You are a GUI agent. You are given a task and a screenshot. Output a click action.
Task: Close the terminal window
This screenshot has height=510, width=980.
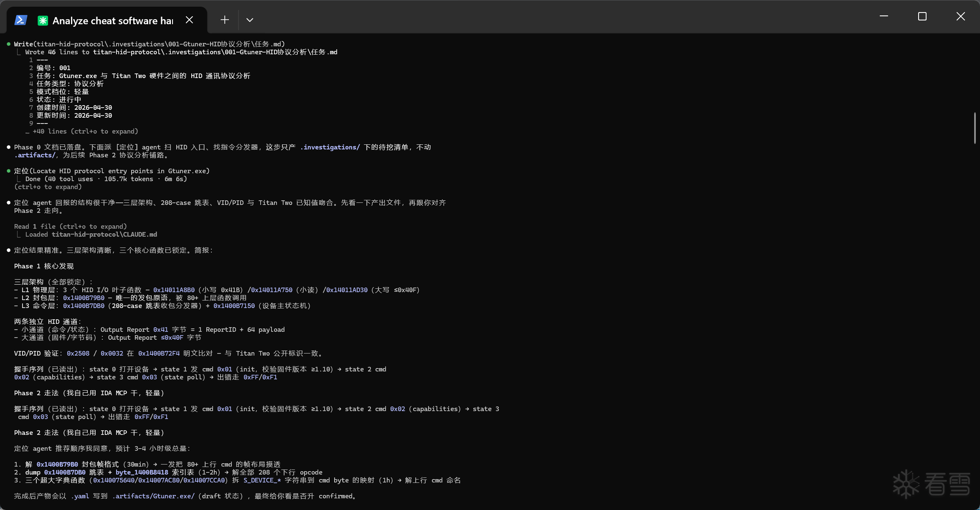coord(961,16)
